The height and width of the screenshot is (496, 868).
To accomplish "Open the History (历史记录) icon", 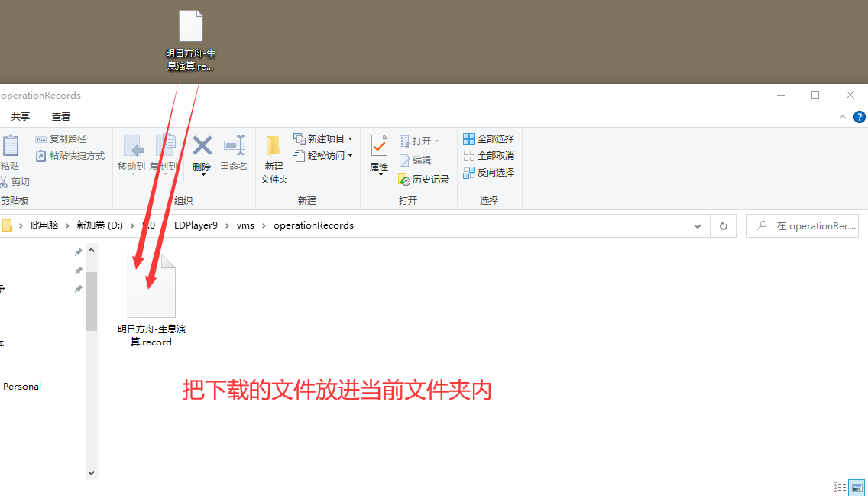I will [x=424, y=180].
